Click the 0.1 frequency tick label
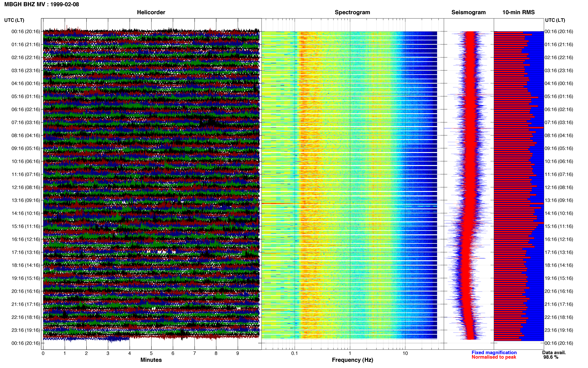 click(295, 353)
